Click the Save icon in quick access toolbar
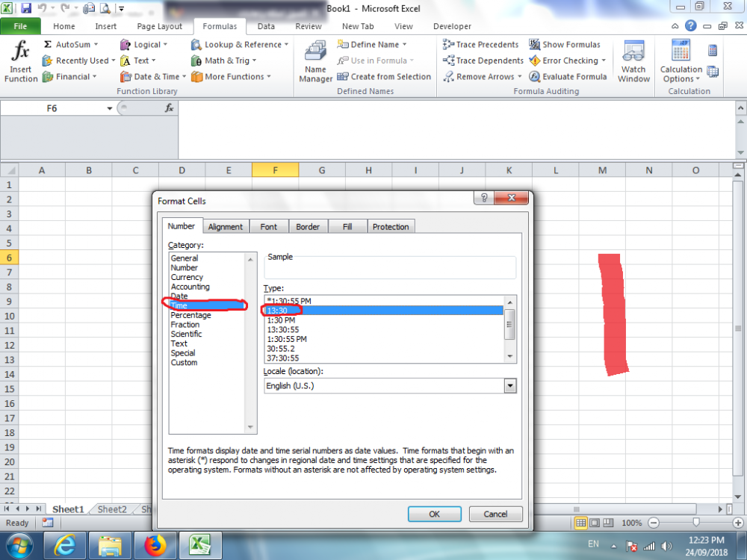747x560 pixels. 26,8
